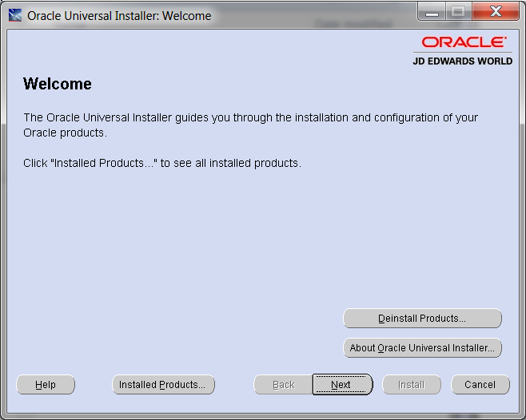This screenshot has height=420, width=526.
Task: Click the maximize button in title bar
Action: pos(459,12)
